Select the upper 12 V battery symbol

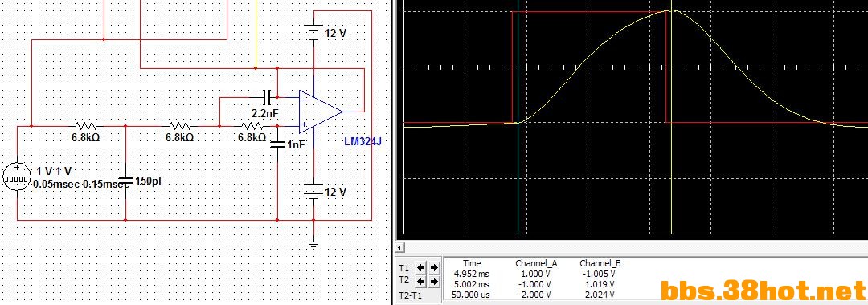(314, 33)
